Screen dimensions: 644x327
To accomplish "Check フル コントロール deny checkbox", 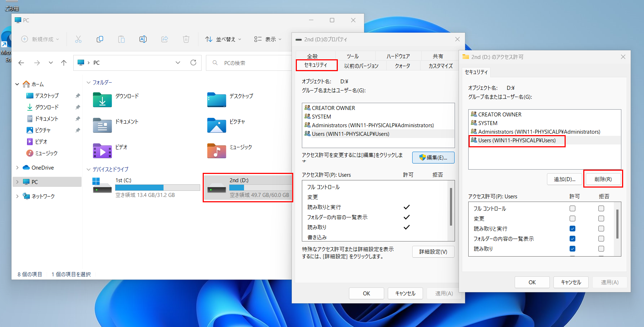I will pos(601,208).
